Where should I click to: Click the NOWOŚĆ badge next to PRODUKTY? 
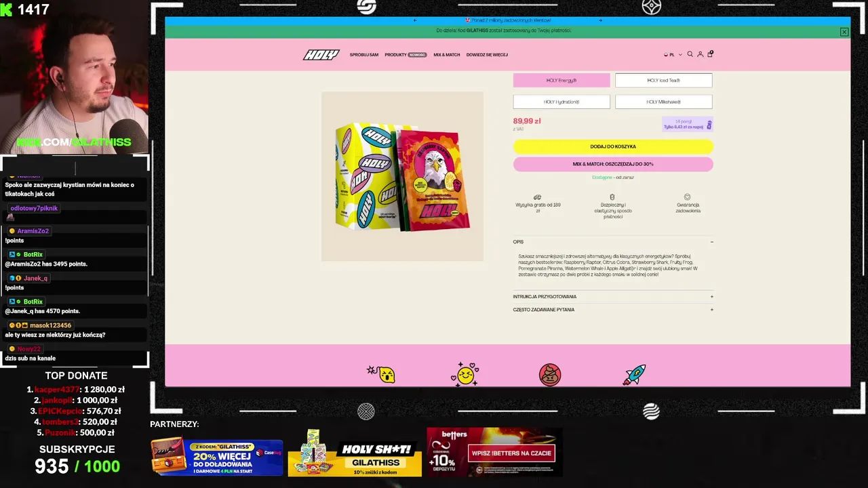pos(417,55)
